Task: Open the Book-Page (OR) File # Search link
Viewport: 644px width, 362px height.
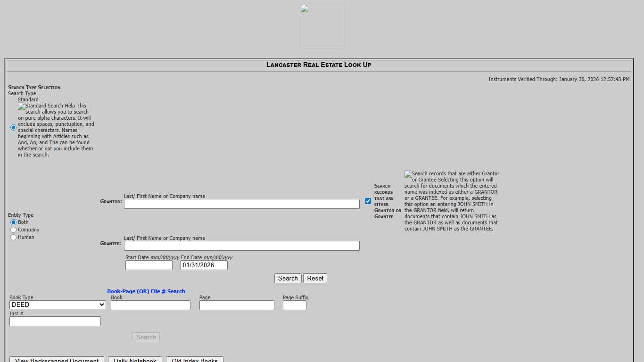Action: [x=146, y=291]
